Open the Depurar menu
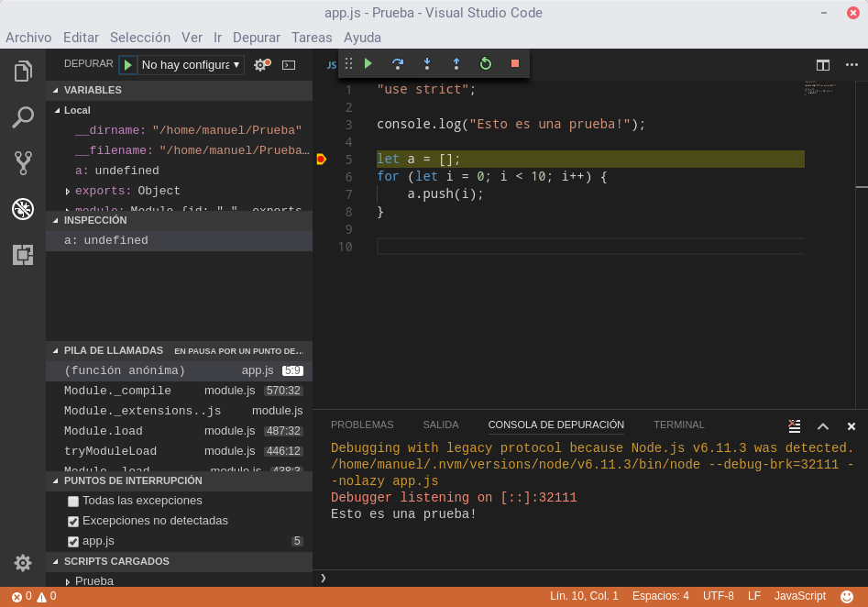Image resolution: width=868 pixels, height=607 pixels. pos(257,38)
